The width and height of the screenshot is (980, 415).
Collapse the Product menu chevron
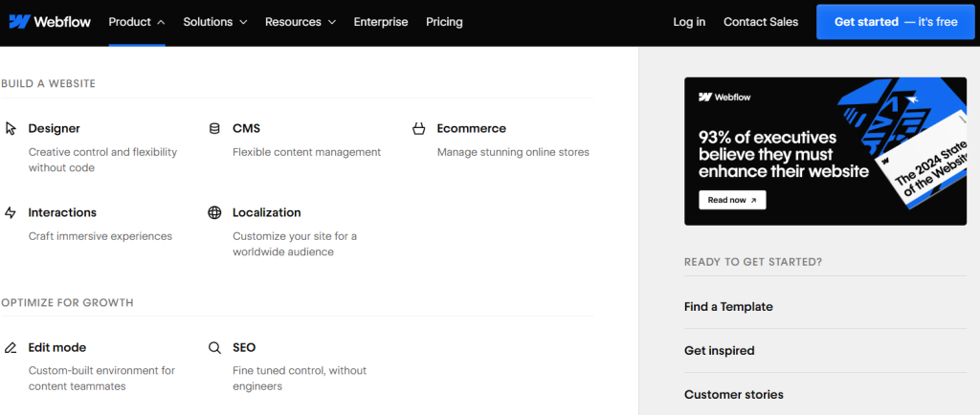point(161,22)
